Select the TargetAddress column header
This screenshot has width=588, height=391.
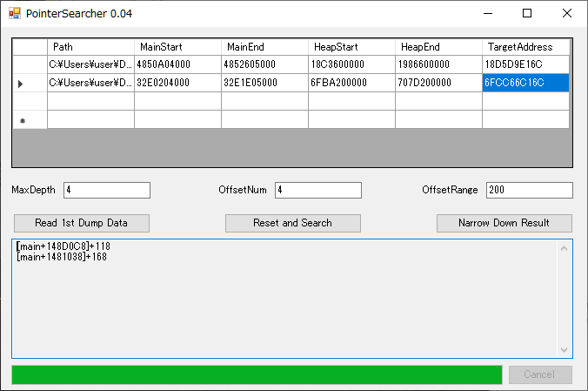click(x=525, y=47)
